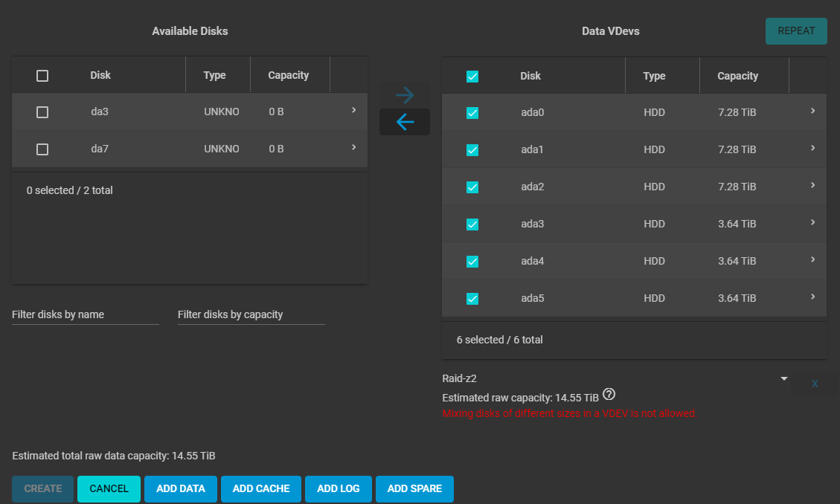Screen dimensions: 840x504
Task: Remove the data vdev with the X icon
Action: tap(815, 384)
